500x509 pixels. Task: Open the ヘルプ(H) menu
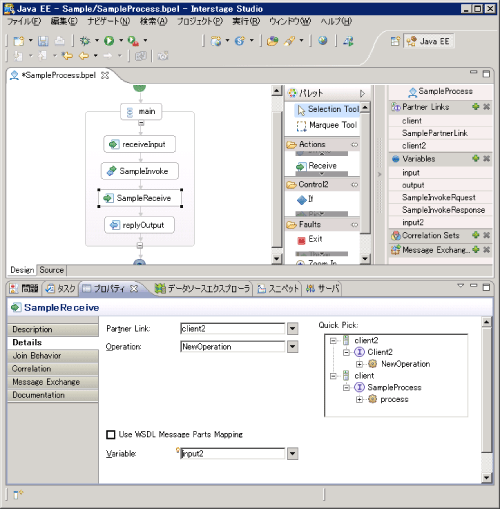coord(336,22)
